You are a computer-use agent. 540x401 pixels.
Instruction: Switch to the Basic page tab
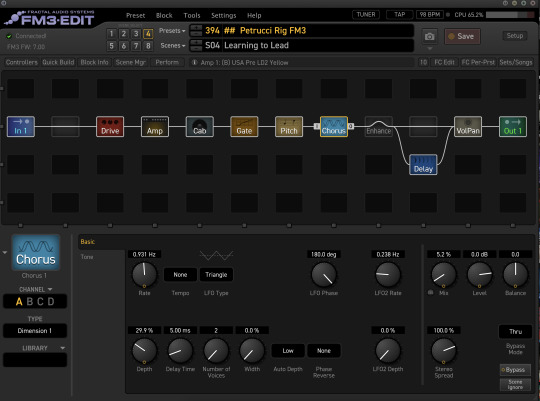(x=87, y=241)
